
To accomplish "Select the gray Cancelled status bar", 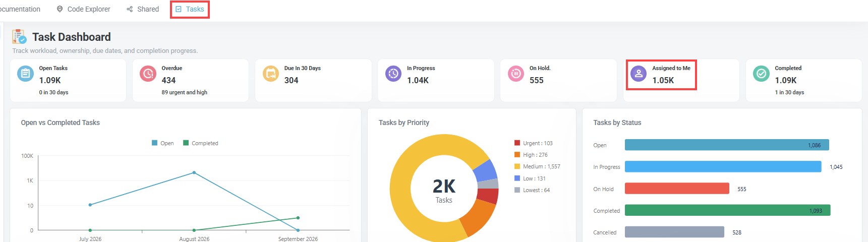I will pyautogui.click(x=674, y=232).
